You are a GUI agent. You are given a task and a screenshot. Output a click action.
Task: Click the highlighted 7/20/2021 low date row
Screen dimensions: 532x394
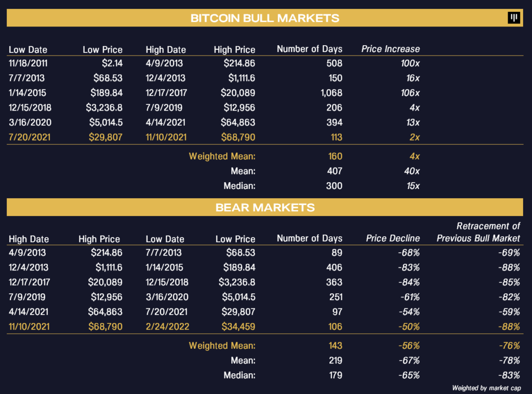click(x=264, y=138)
